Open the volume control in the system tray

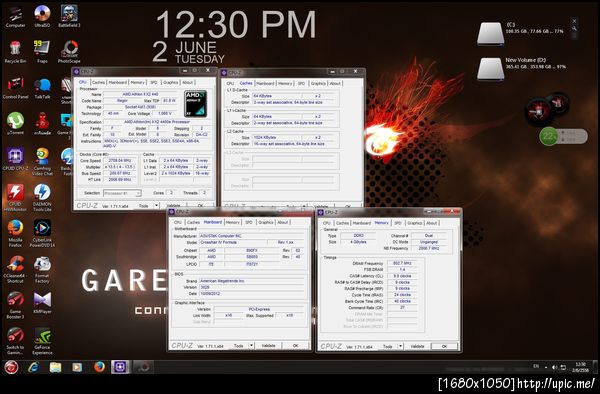pyautogui.click(x=554, y=367)
